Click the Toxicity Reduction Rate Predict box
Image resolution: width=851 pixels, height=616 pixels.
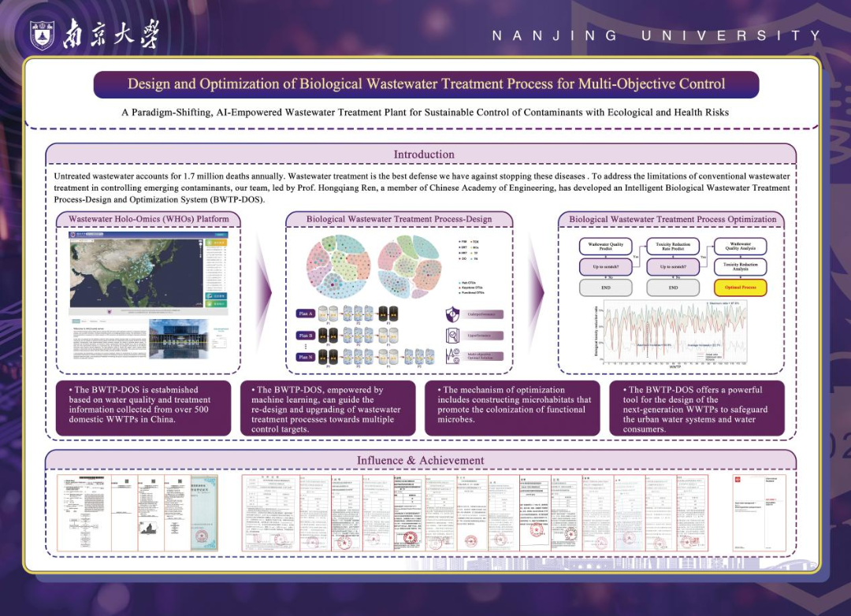click(673, 247)
